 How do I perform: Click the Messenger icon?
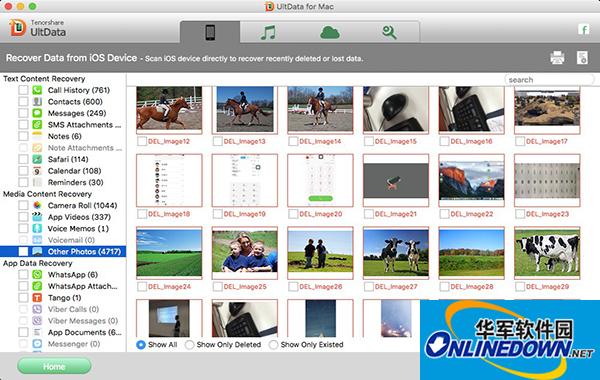37,344
